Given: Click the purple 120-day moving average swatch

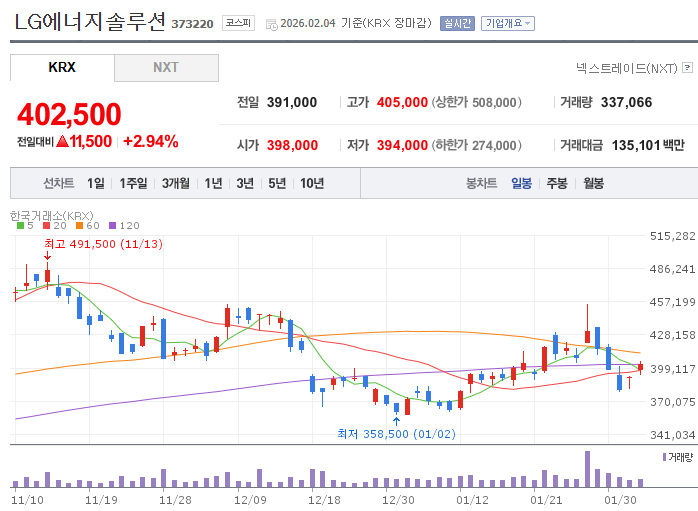Looking at the screenshot, I should click(112, 226).
